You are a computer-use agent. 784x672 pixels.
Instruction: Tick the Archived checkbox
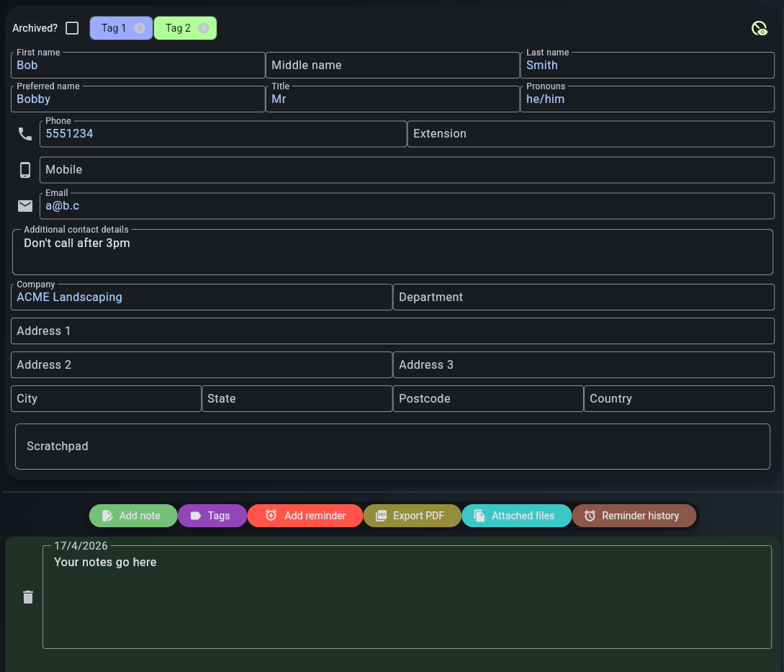coord(72,28)
